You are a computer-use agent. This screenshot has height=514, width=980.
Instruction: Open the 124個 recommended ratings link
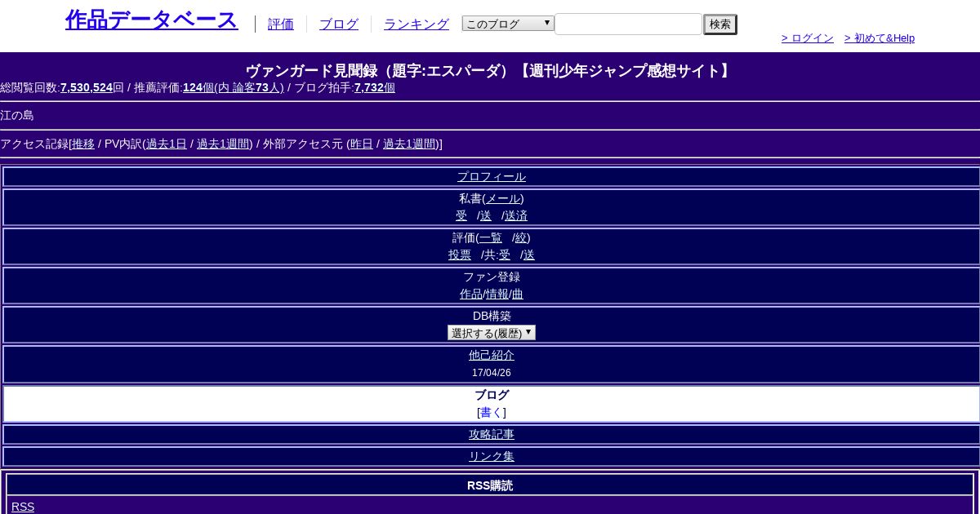point(234,87)
